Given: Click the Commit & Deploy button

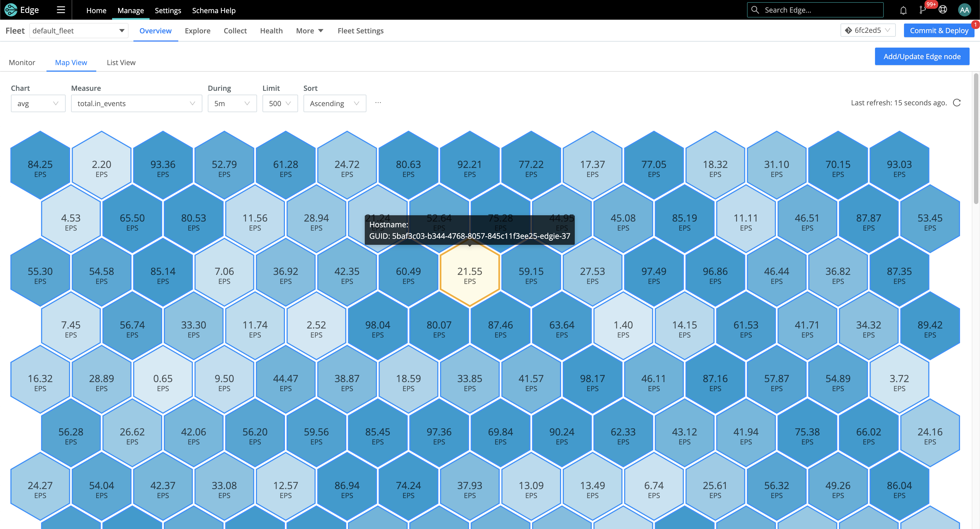Looking at the screenshot, I should pyautogui.click(x=938, y=30).
